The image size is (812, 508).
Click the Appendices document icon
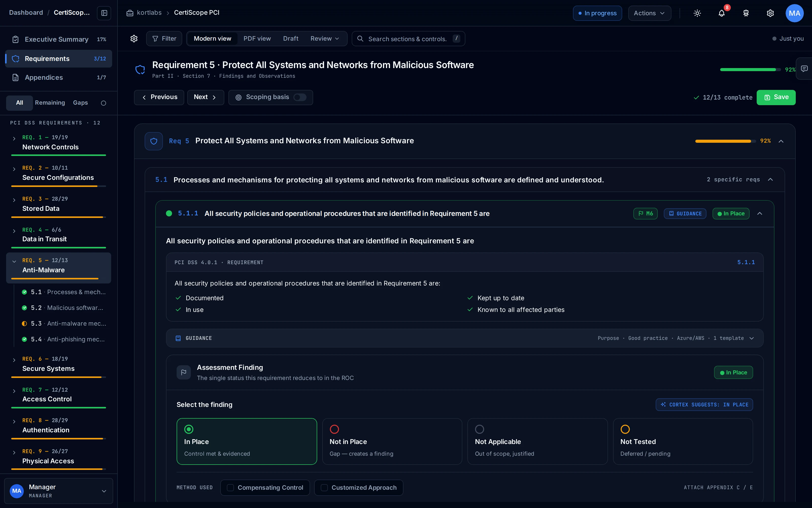tap(15, 78)
